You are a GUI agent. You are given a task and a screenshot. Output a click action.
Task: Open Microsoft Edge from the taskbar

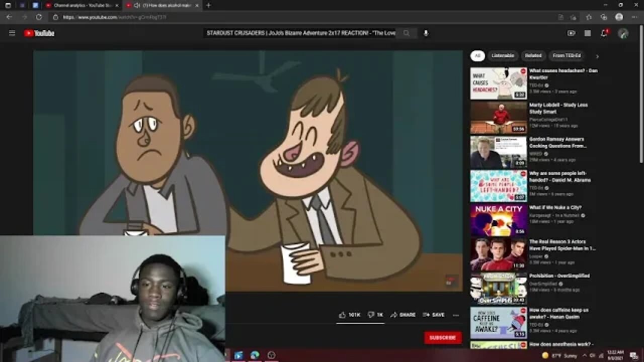click(255, 355)
